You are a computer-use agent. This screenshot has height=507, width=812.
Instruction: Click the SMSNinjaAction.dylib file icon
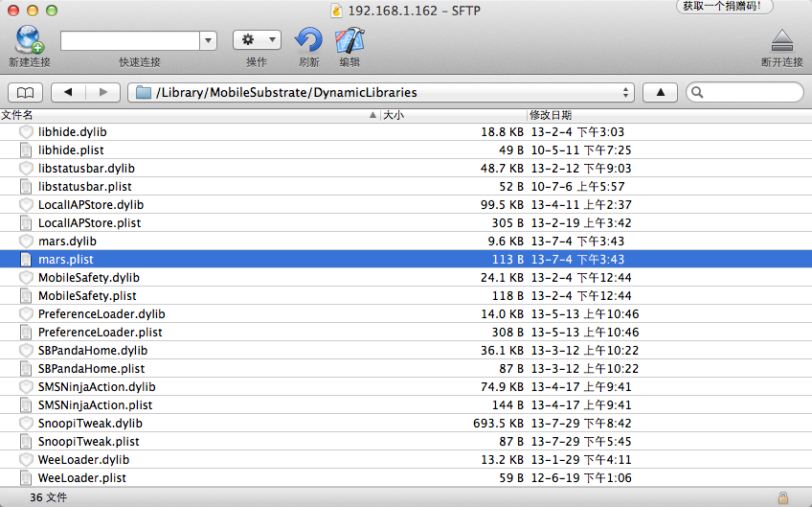pyautogui.click(x=25, y=387)
